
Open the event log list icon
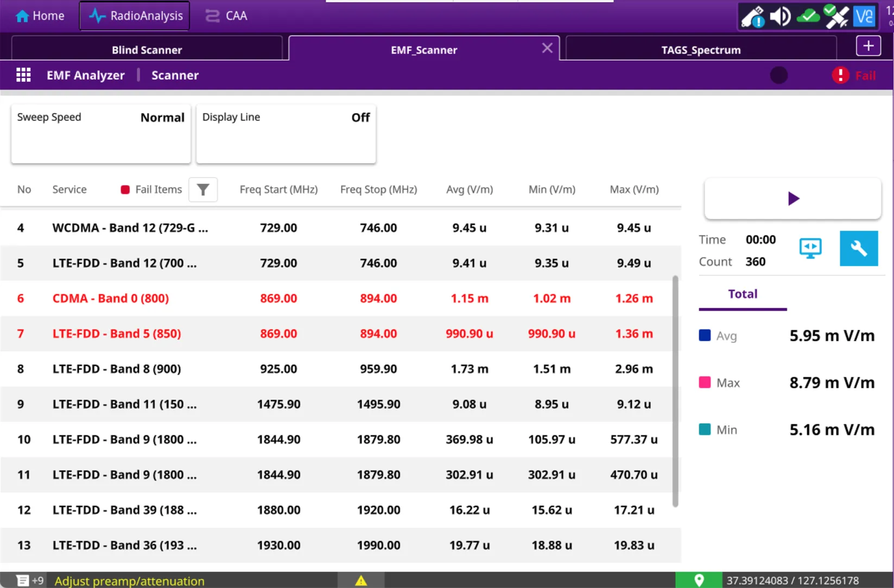click(23, 580)
